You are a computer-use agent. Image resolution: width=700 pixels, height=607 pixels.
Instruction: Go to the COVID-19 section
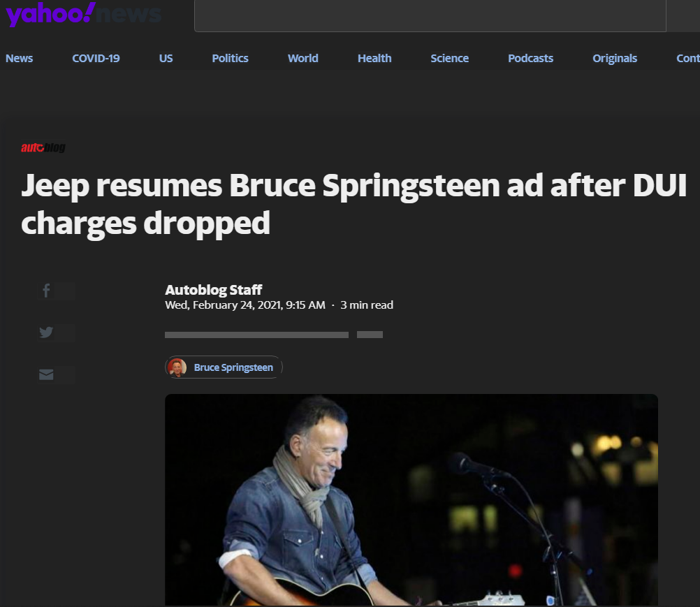[96, 59]
